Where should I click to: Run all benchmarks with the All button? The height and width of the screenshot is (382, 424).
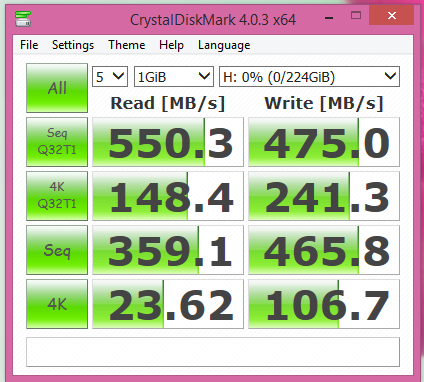click(57, 88)
